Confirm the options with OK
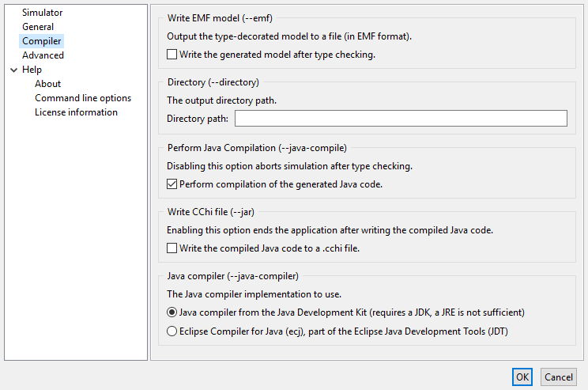This screenshot has height=390, width=588. (x=522, y=377)
